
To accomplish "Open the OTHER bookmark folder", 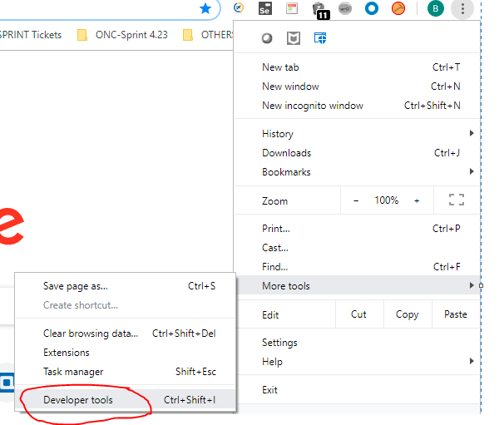I will (x=208, y=35).
